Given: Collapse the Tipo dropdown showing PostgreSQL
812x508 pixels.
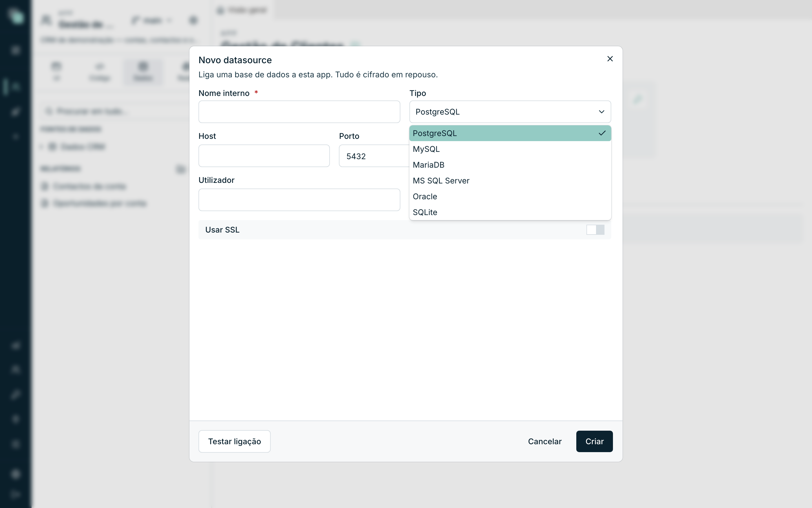Looking at the screenshot, I should 510,112.
